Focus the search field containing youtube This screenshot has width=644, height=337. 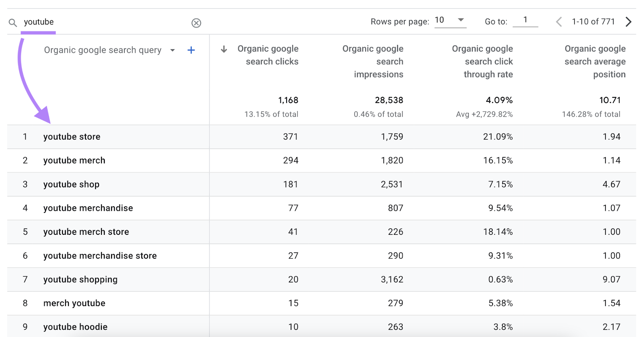tap(105, 22)
